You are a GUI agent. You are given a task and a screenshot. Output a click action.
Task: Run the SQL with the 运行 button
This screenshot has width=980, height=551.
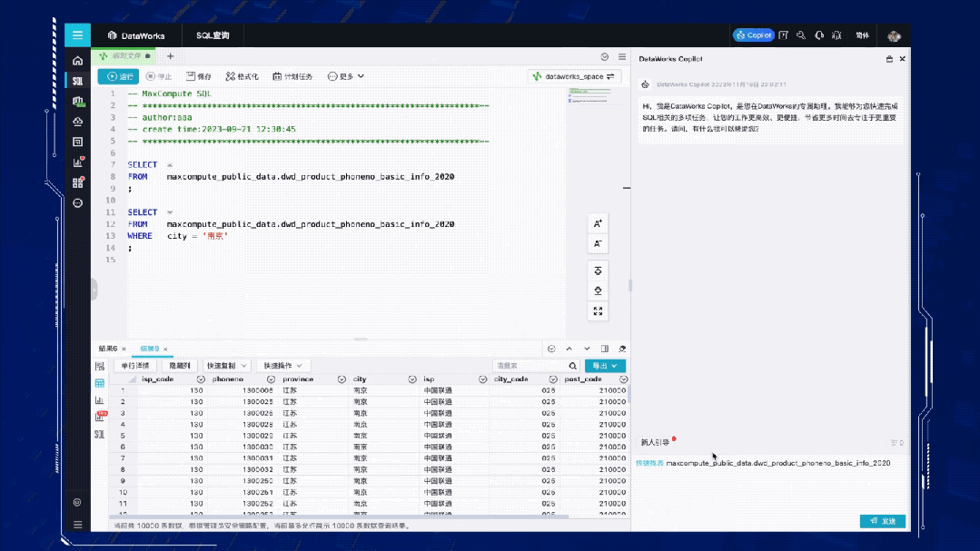click(x=119, y=76)
